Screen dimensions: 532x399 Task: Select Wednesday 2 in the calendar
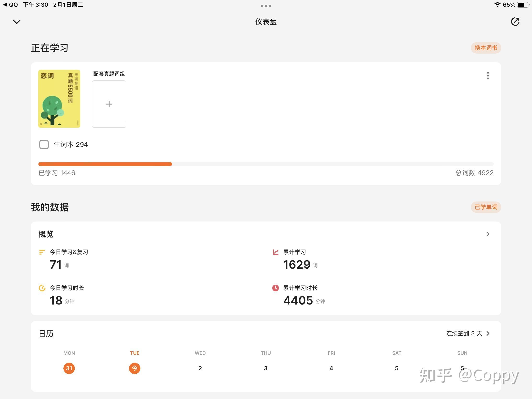[200, 368]
